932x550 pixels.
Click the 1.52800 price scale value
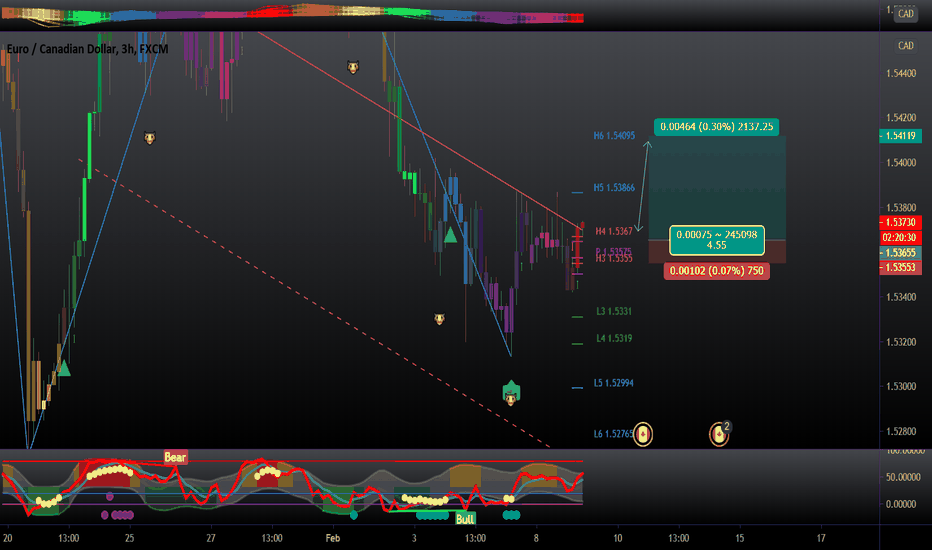click(901, 431)
